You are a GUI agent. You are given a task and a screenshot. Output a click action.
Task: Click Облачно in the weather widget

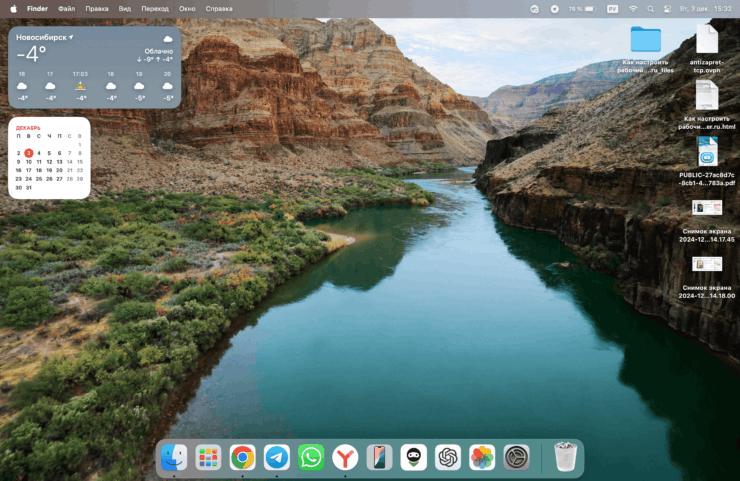[x=159, y=51]
